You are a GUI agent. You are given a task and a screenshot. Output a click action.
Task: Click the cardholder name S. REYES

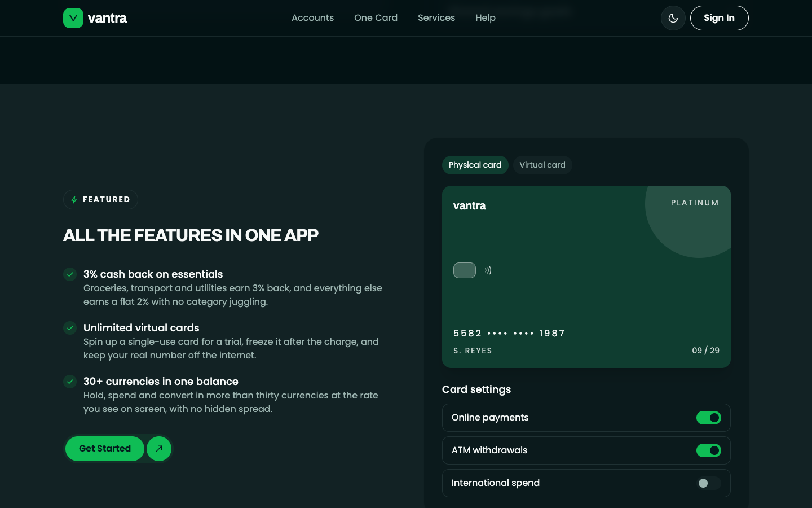tap(473, 351)
